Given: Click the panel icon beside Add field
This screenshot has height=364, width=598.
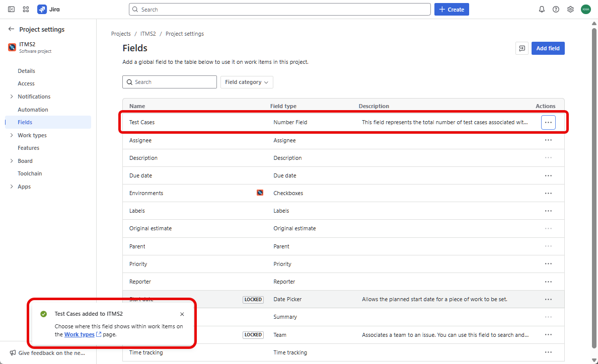Looking at the screenshot, I should coord(522,48).
